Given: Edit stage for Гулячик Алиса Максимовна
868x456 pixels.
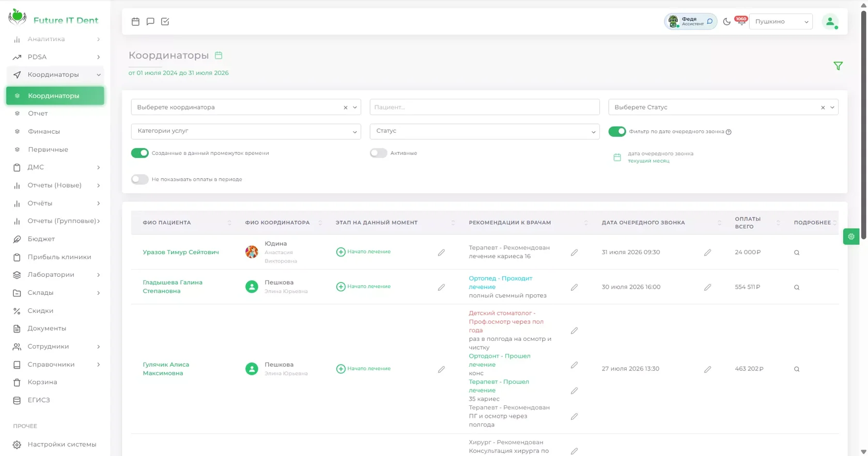Looking at the screenshot, I should click(x=441, y=369).
